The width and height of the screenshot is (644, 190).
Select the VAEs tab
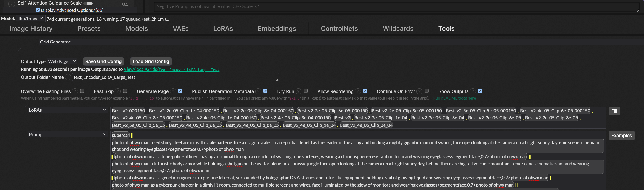(180, 29)
